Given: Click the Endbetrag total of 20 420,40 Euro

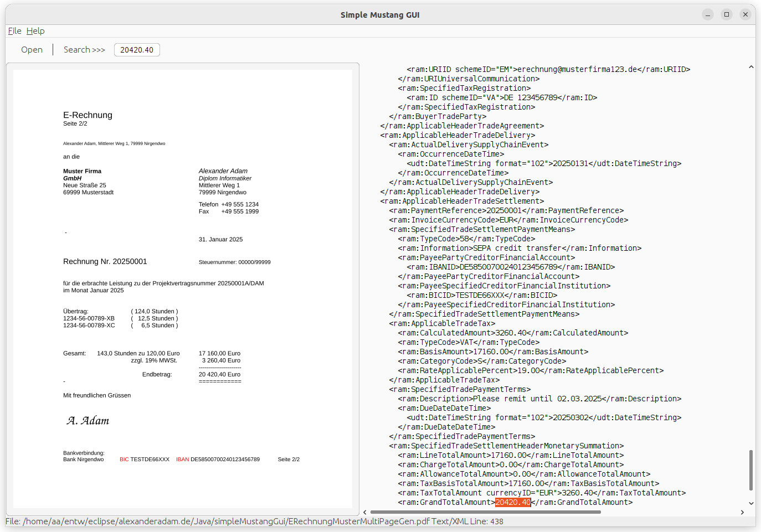Looking at the screenshot, I should tap(219, 374).
